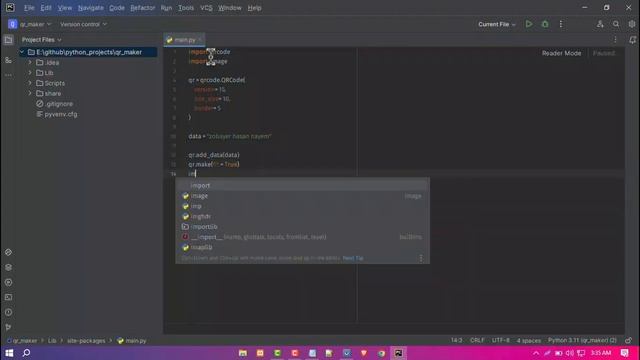Show hidden system tray icons
This screenshot has width=640, height=360.
pyautogui.click(x=536, y=353)
